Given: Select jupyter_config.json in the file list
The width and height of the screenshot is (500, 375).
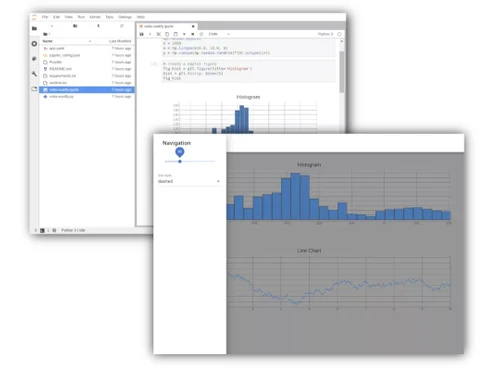Looking at the screenshot, I should point(87,55).
